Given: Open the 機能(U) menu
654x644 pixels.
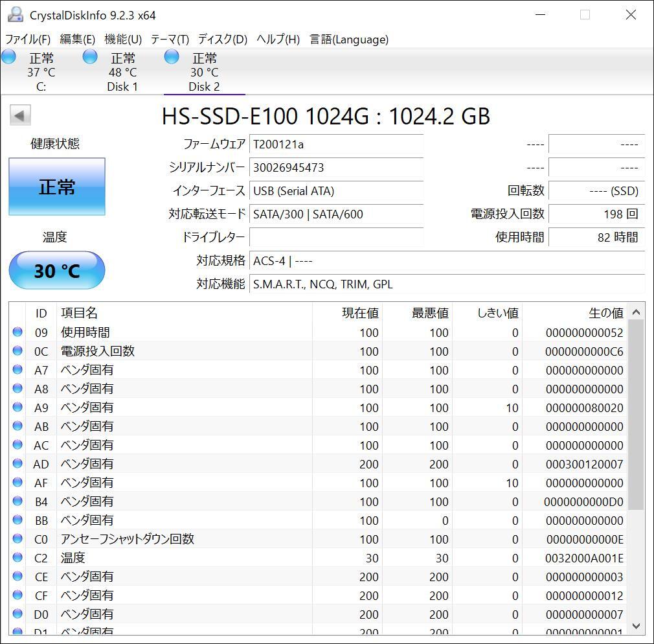Looking at the screenshot, I should [x=123, y=40].
